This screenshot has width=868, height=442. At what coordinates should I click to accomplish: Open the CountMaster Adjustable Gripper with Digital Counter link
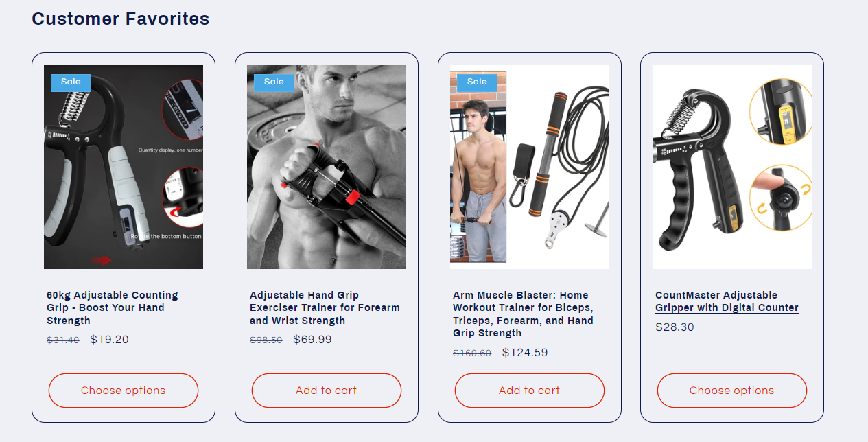727,301
